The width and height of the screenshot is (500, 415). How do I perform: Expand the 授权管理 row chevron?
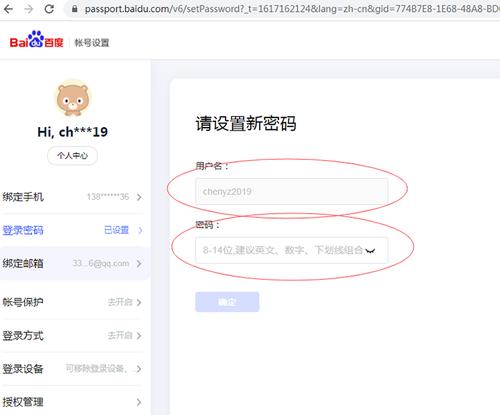[139, 402]
